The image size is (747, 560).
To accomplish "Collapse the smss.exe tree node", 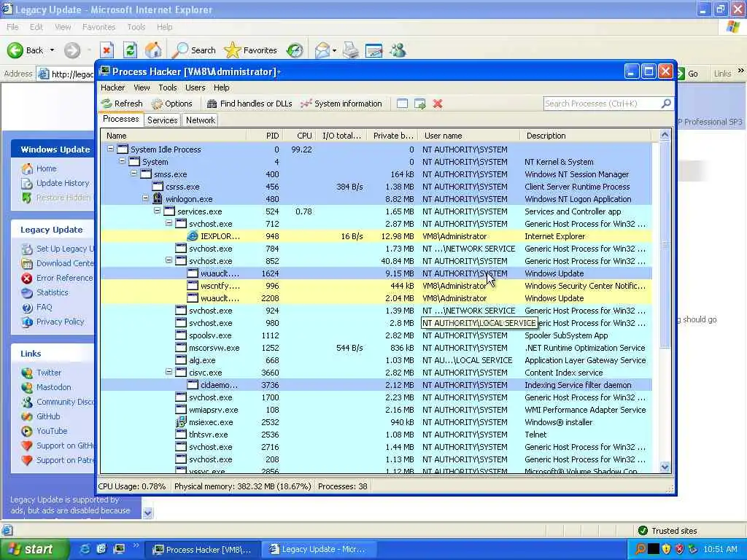I will [x=134, y=174].
